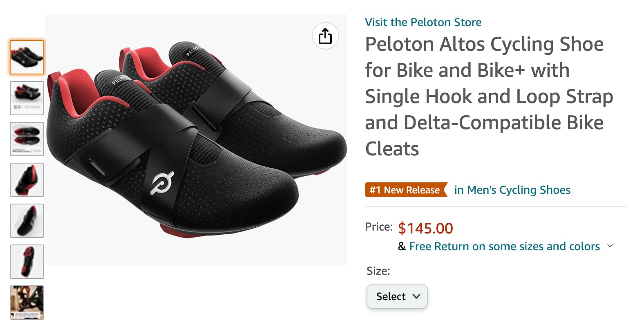Image resolution: width=644 pixels, height=323 pixels.
Task: Visit the Peloton Store link
Action: point(423,22)
